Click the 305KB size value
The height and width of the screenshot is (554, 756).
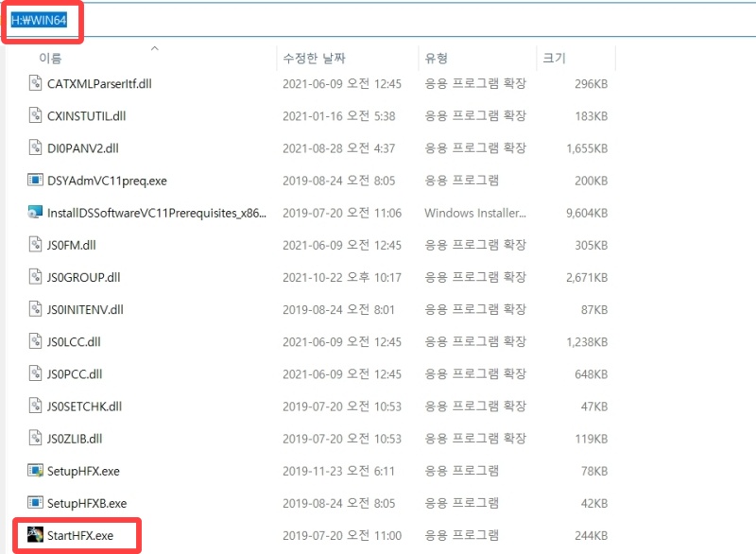click(592, 246)
